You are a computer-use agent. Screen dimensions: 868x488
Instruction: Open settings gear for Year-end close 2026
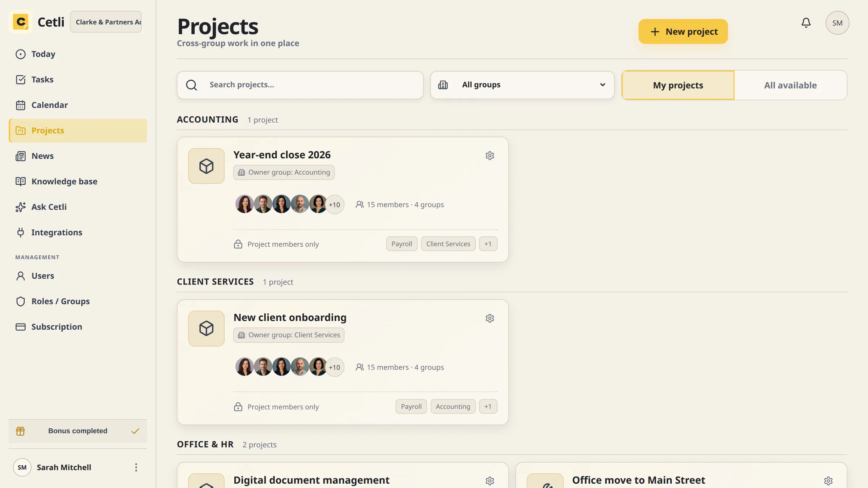(x=490, y=155)
